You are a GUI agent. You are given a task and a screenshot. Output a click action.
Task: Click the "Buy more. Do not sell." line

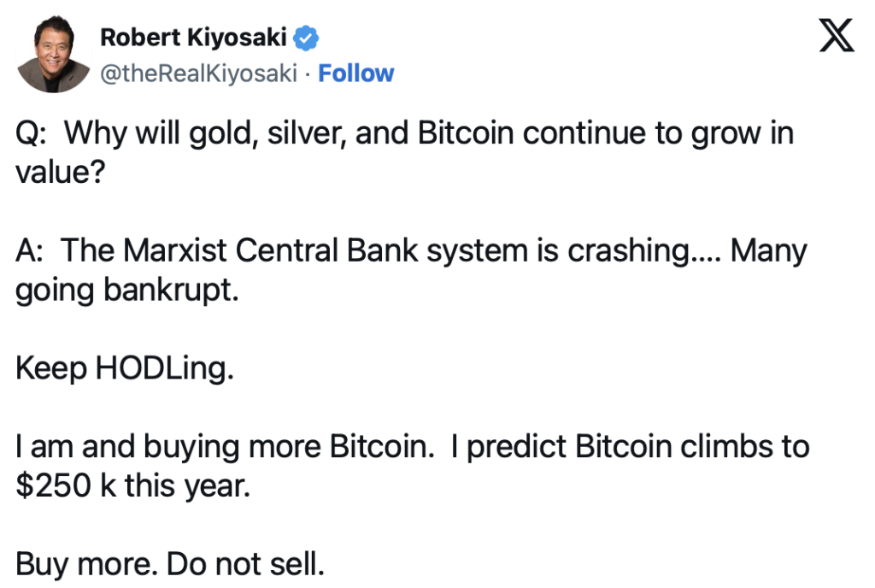pos(170,564)
